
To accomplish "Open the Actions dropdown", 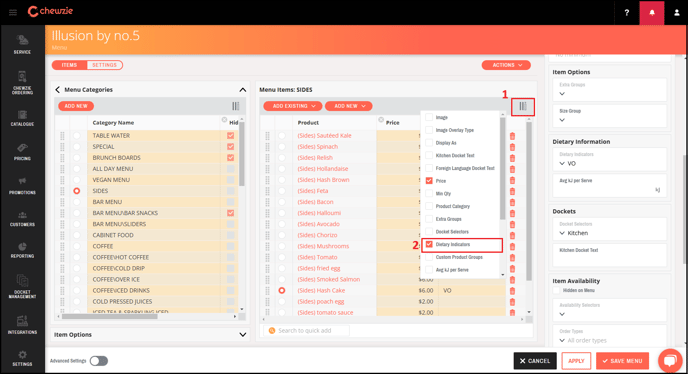I will 506,65.
